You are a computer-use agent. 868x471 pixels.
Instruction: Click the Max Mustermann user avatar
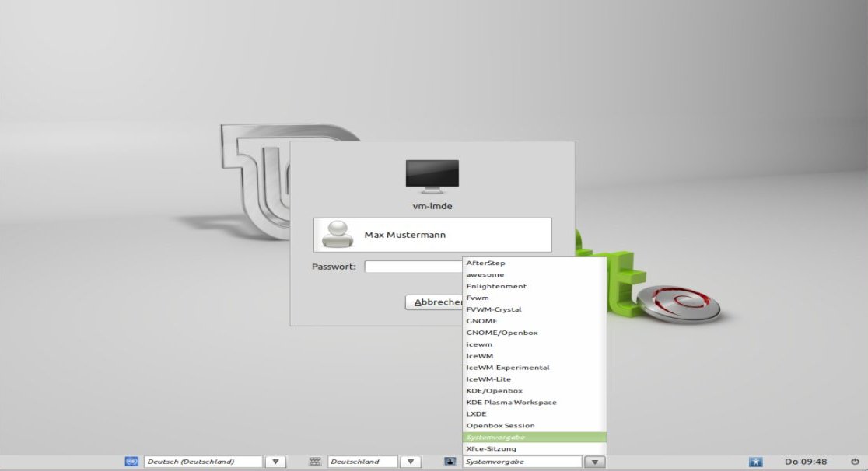[337, 235]
